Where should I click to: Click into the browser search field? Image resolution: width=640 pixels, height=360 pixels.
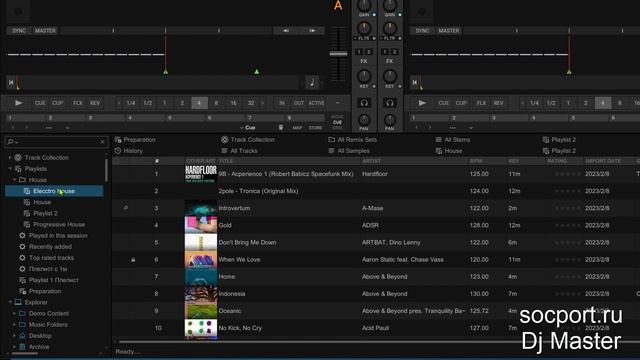pos(57,142)
